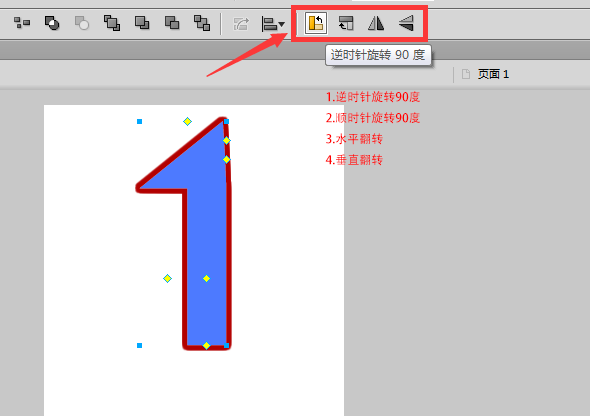This screenshot has width=590, height=416.
Task: Click the yellow diamond left of the shape's stem
Action: pyautogui.click(x=167, y=278)
